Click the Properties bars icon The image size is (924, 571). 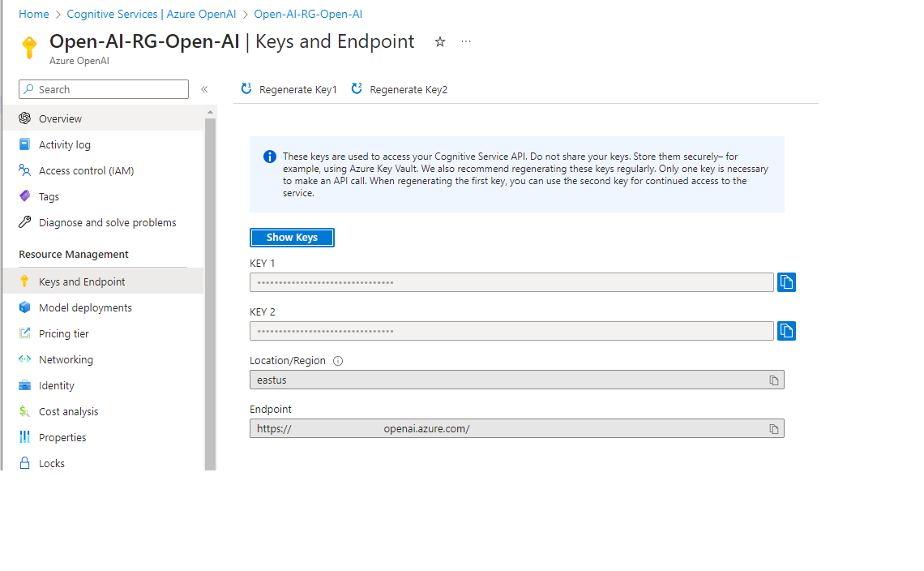[x=25, y=436]
